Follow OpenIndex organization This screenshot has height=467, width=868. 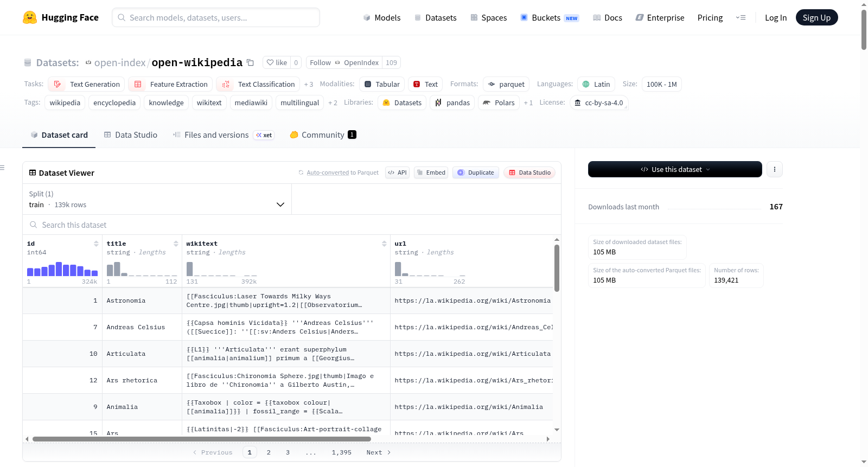point(344,62)
